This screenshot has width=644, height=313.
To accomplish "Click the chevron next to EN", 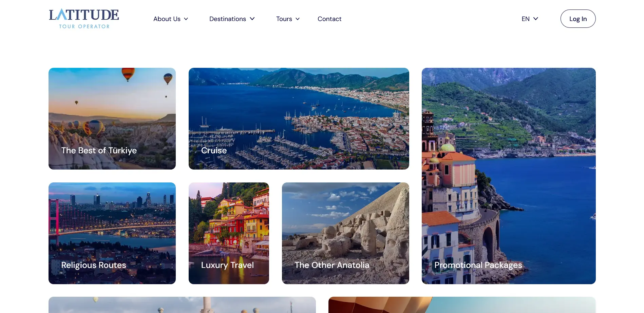I will click(536, 19).
